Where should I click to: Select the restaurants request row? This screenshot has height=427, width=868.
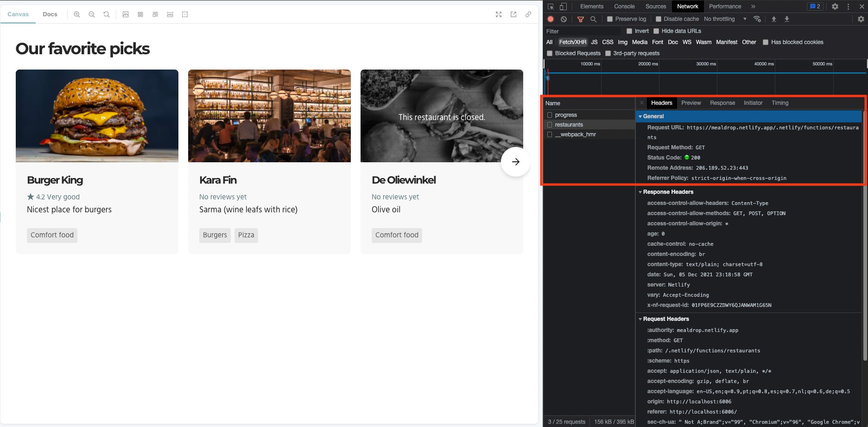pyautogui.click(x=589, y=125)
